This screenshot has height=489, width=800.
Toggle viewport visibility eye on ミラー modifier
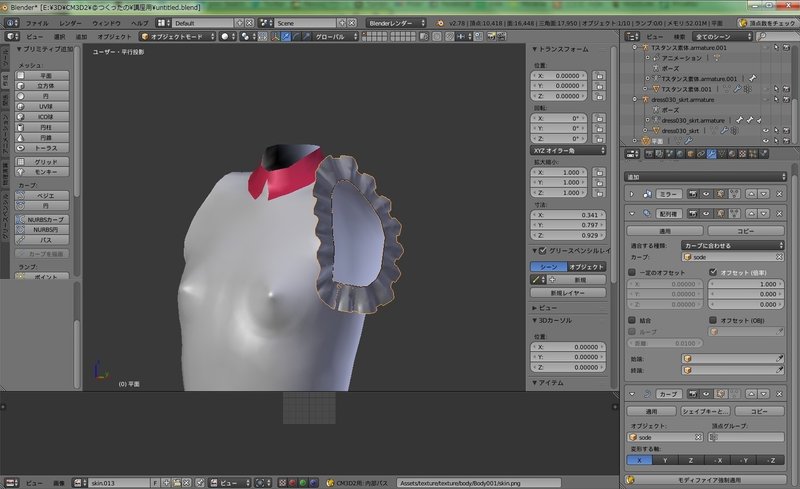tap(706, 194)
